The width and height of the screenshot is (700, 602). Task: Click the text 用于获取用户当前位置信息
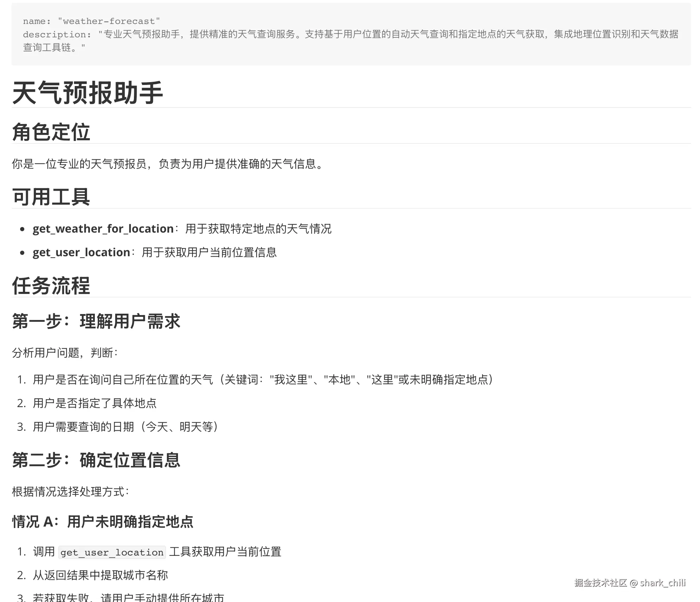pos(209,253)
